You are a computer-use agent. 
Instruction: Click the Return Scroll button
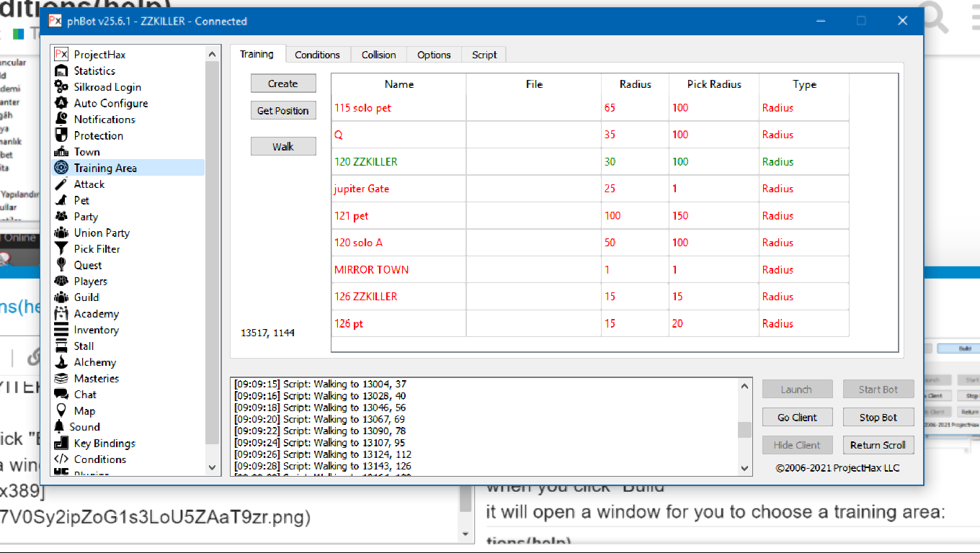878,445
